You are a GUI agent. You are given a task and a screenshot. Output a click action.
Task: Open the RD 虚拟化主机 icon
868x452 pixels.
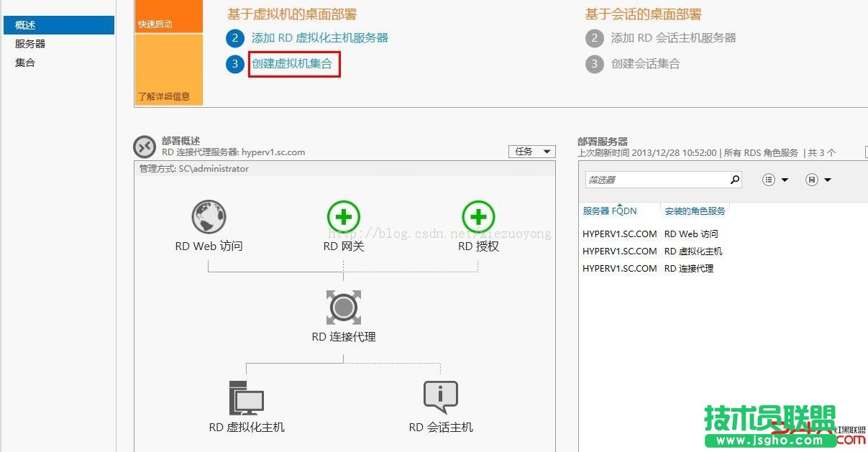coord(245,395)
